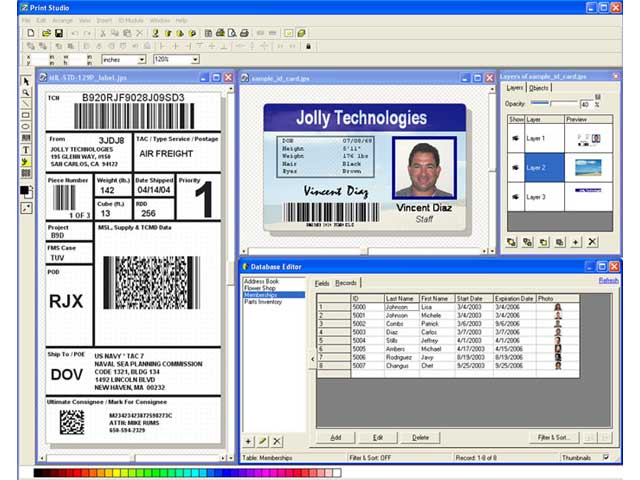Toggle the Thumbnails checkbox
640x480 pixels.
[x=606, y=458]
